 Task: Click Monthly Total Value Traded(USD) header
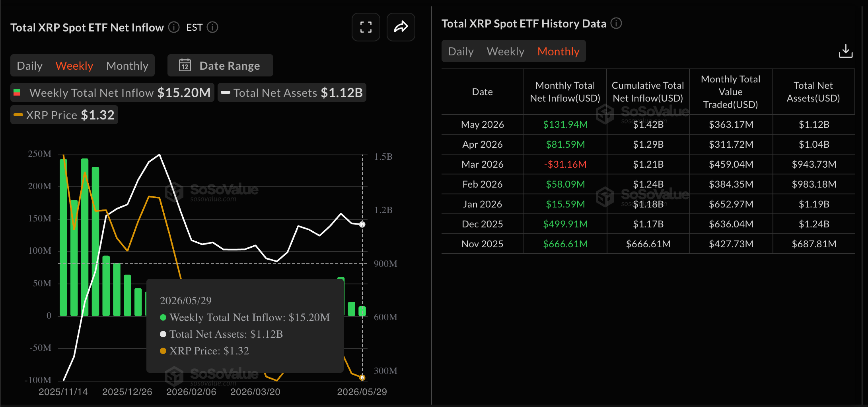click(x=730, y=92)
